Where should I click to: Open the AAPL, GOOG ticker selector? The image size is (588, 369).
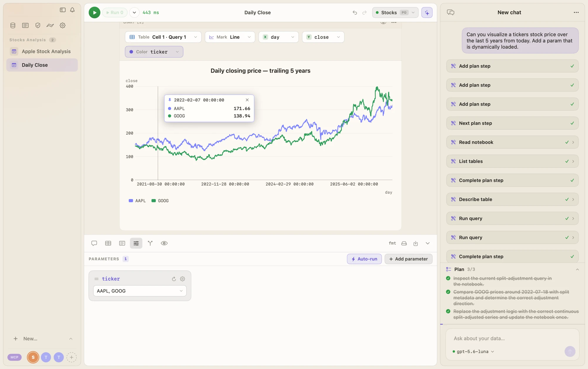click(140, 291)
